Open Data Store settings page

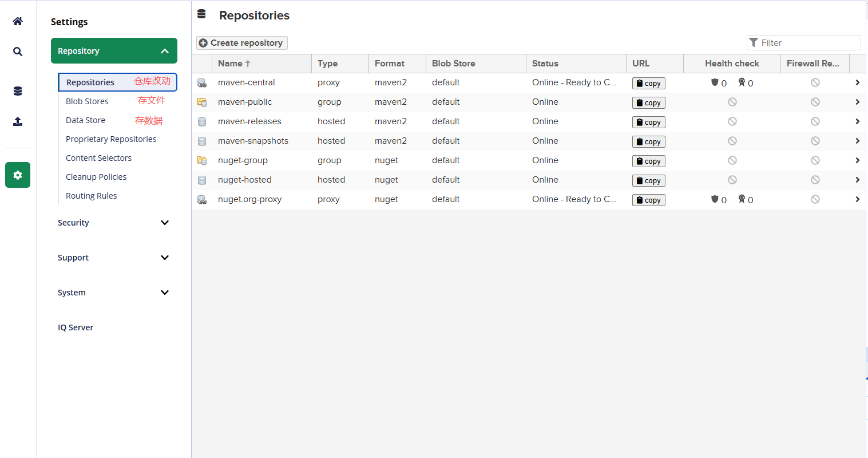point(85,120)
